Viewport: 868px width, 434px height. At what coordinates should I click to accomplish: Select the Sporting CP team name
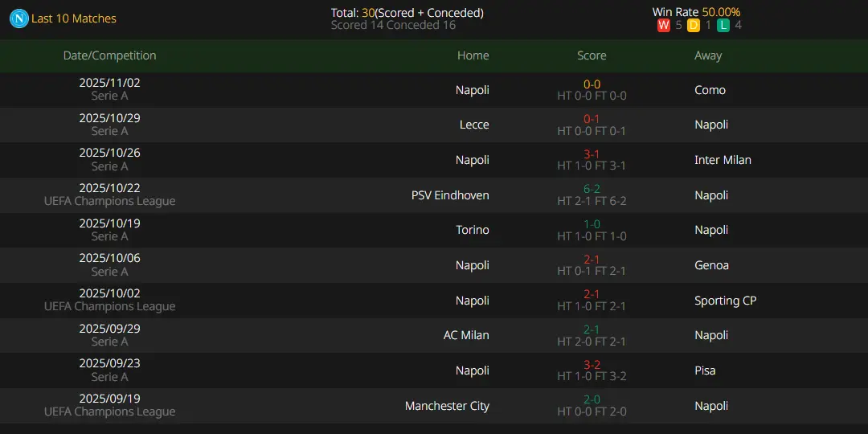pyautogui.click(x=725, y=301)
